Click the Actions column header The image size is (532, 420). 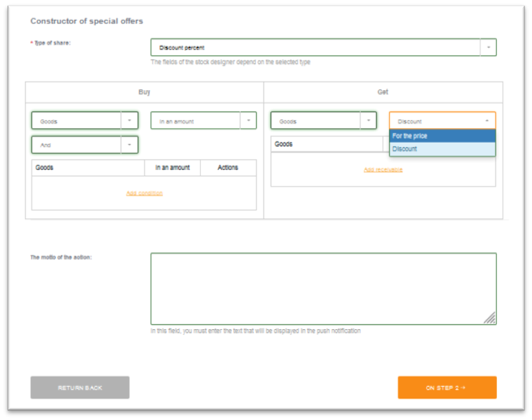(228, 167)
